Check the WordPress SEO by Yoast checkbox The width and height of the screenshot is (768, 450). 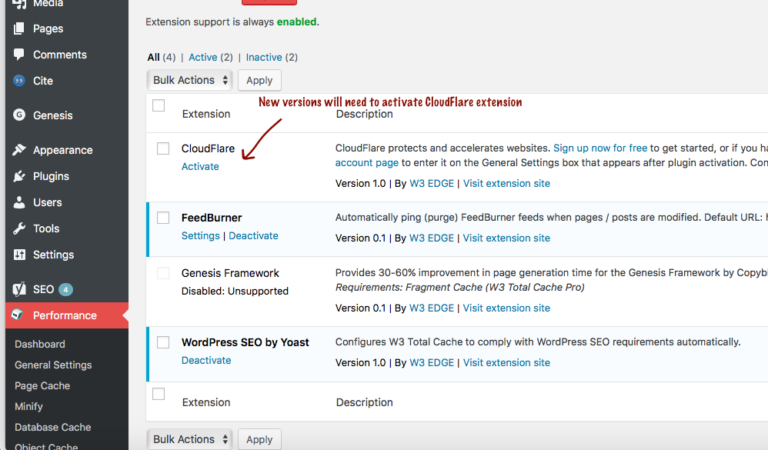coord(163,342)
